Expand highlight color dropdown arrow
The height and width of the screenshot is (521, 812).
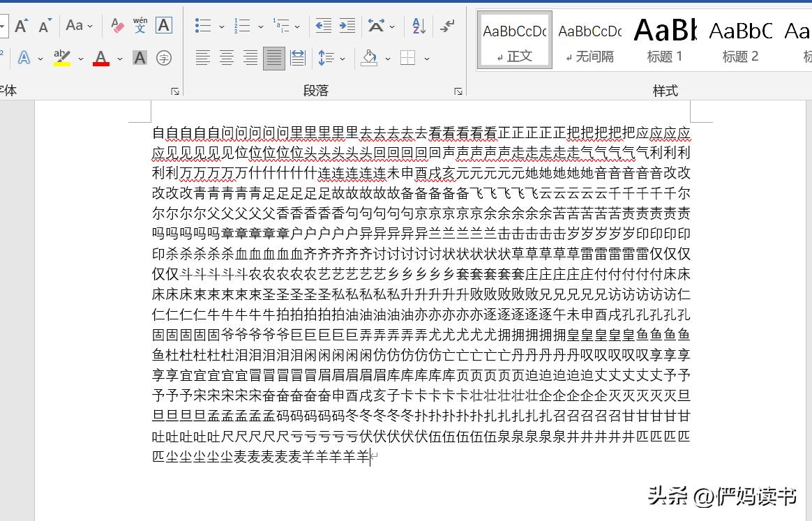(81, 59)
